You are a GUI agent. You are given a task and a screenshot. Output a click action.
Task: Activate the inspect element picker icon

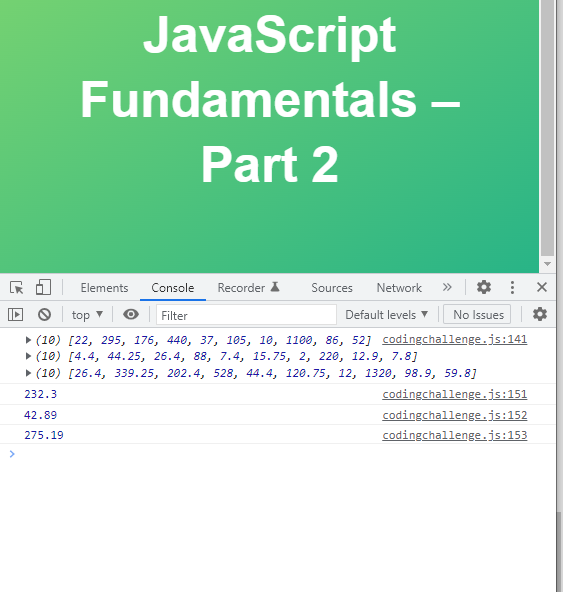(17, 288)
